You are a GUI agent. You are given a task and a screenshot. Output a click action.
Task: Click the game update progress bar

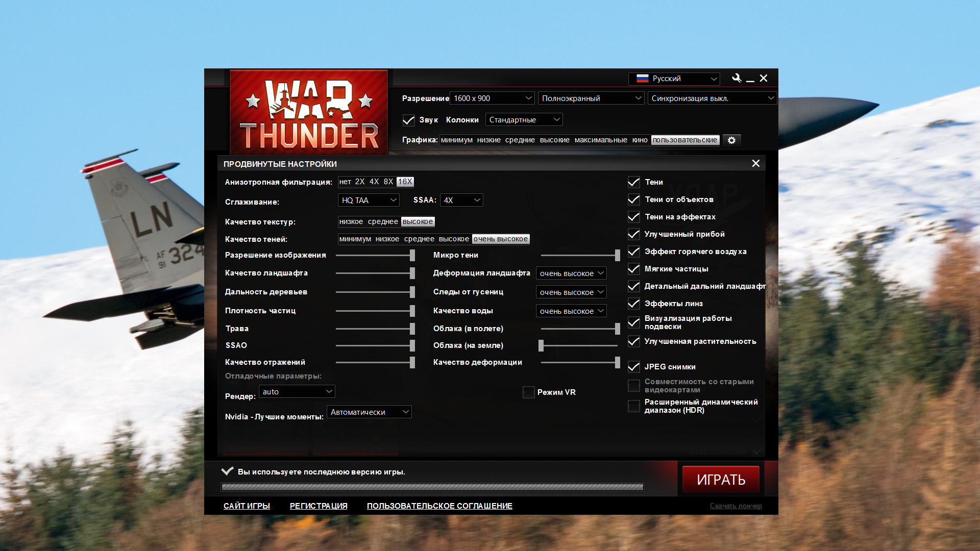[432, 487]
